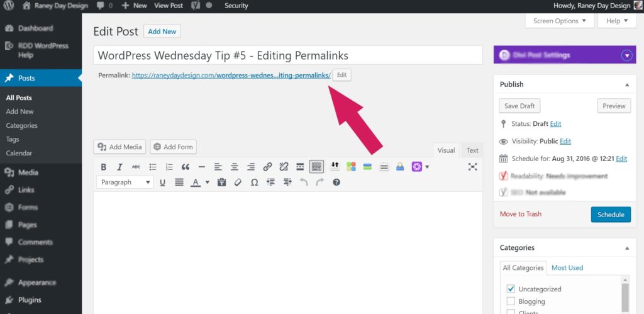
Task: Edit the post Status
Action: (556, 124)
